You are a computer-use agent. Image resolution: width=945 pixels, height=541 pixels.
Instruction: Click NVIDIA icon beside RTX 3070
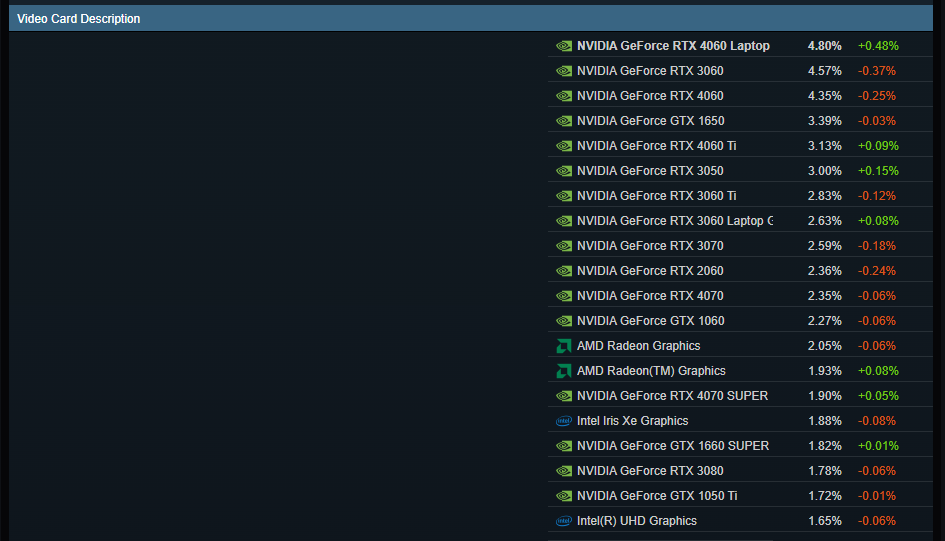[x=564, y=246]
